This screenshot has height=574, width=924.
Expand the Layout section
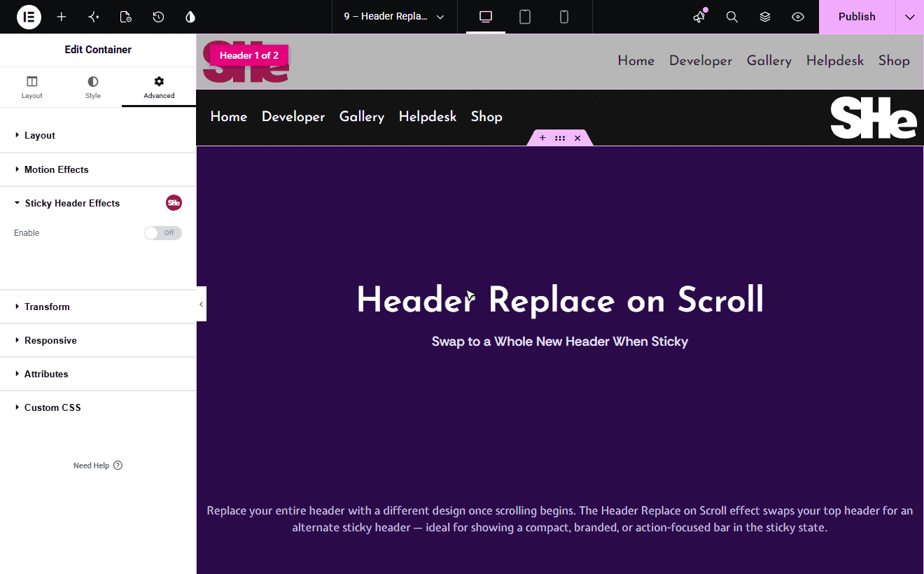coord(98,135)
